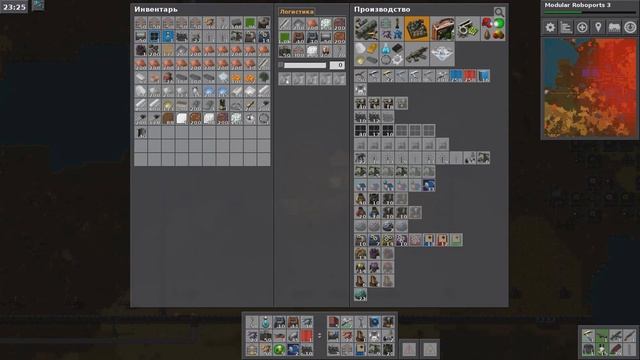Craft the red chest recipe in first row

(469, 76)
